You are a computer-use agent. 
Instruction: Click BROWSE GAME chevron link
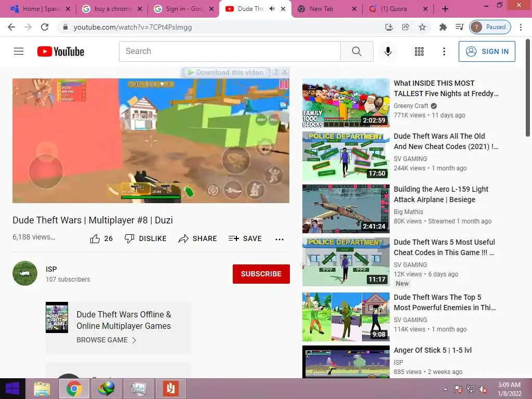coord(106,340)
